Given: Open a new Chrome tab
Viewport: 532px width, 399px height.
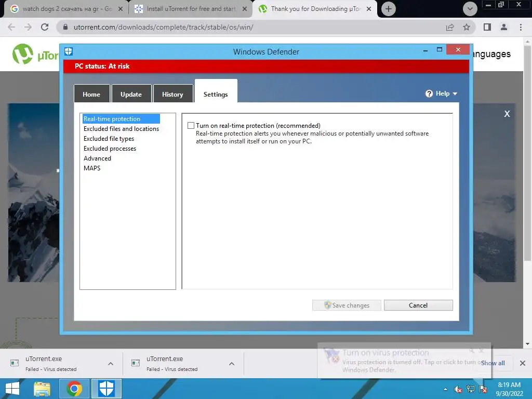Looking at the screenshot, I should pyautogui.click(x=389, y=9).
